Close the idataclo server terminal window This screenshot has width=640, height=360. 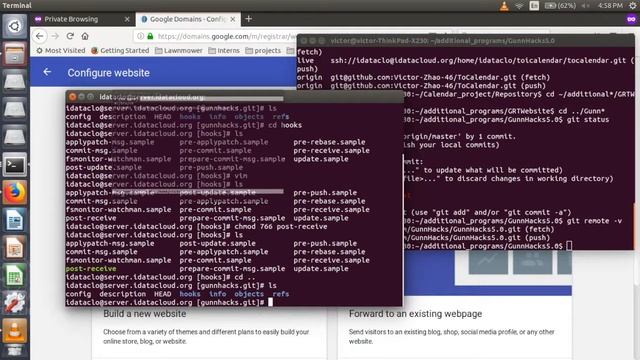pos(73,97)
